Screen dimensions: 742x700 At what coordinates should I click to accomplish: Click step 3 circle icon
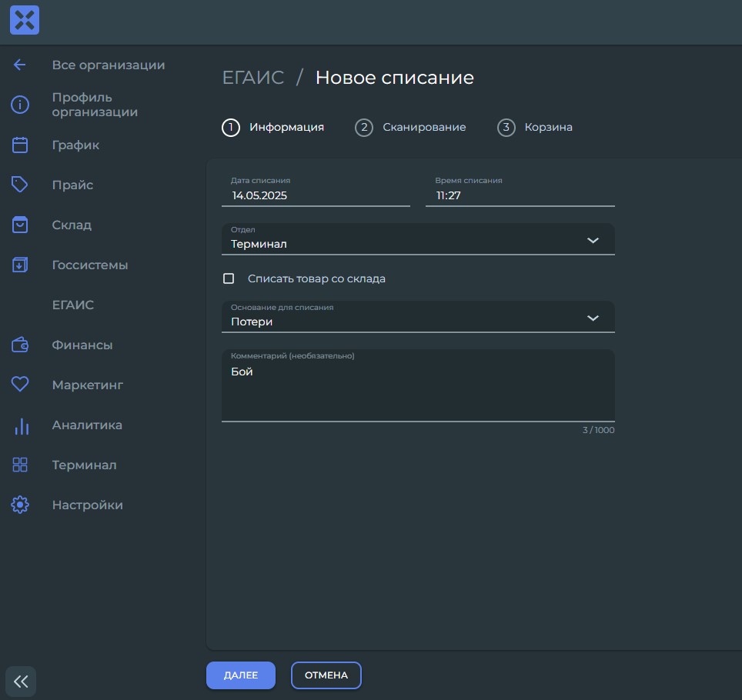pyautogui.click(x=506, y=127)
